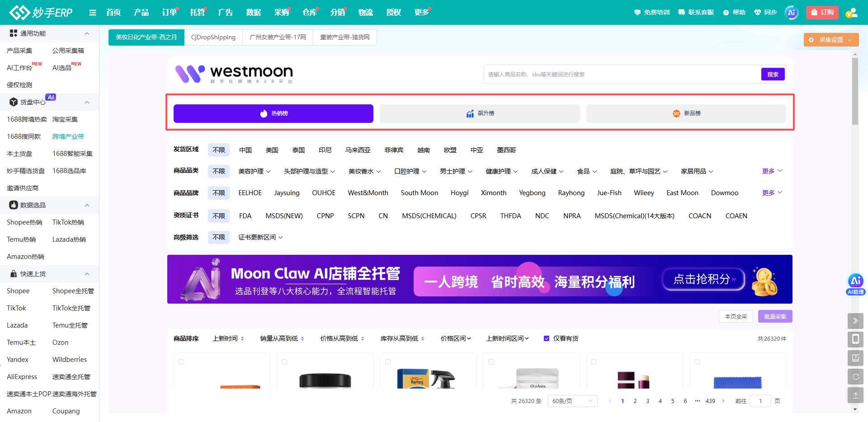This screenshot has height=422, width=868.
Task: Expand the 美容护理 category dropdown
Action: 255,171
